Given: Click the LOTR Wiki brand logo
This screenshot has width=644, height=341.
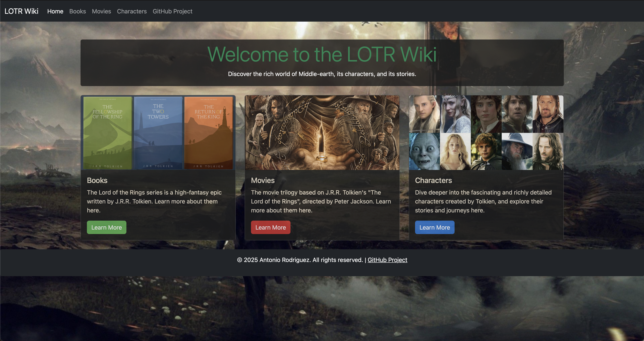Looking at the screenshot, I should pyautogui.click(x=21, y=11).
